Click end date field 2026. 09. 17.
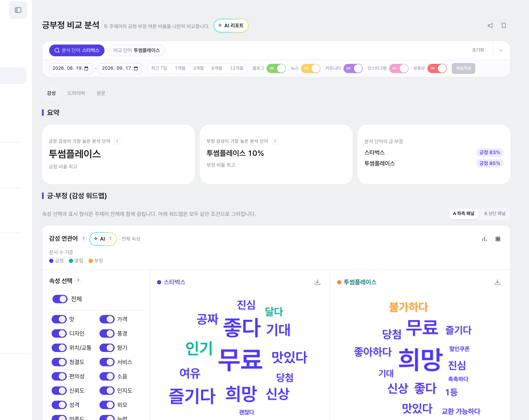The image size is (529, 420). pos(120,68)
